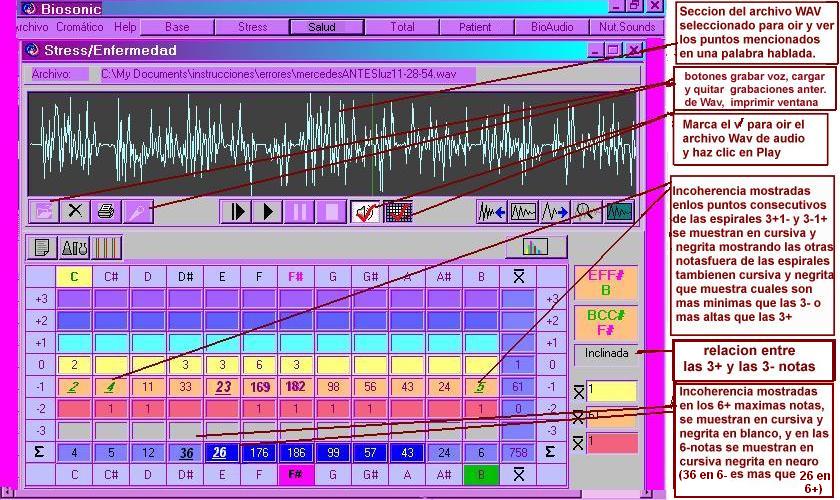Open the bar chart histogram icon
This screenshot has width=840, height=500.
coord(536,246)
